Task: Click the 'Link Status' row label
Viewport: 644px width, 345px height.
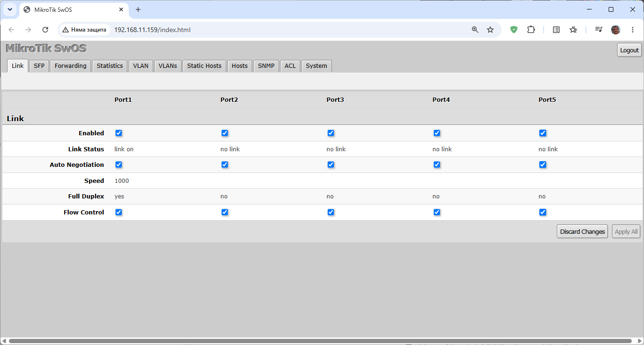Action: pos(86,149)
